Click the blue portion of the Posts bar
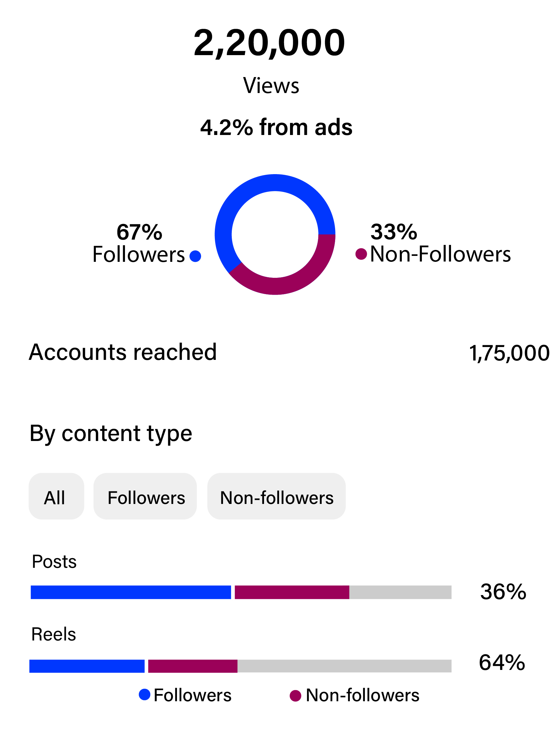The height and width of the screenshot is (731, 560). 131,592
